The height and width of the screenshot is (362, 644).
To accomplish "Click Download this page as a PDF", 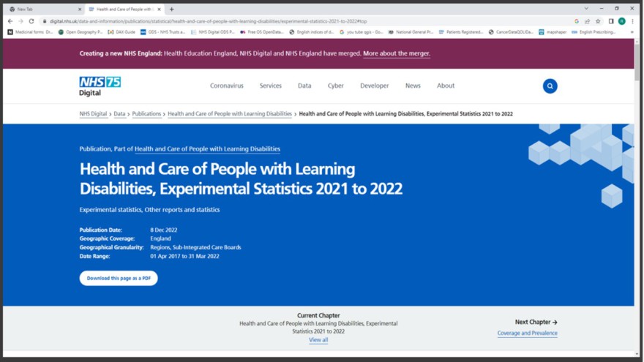I will (119, 278).
